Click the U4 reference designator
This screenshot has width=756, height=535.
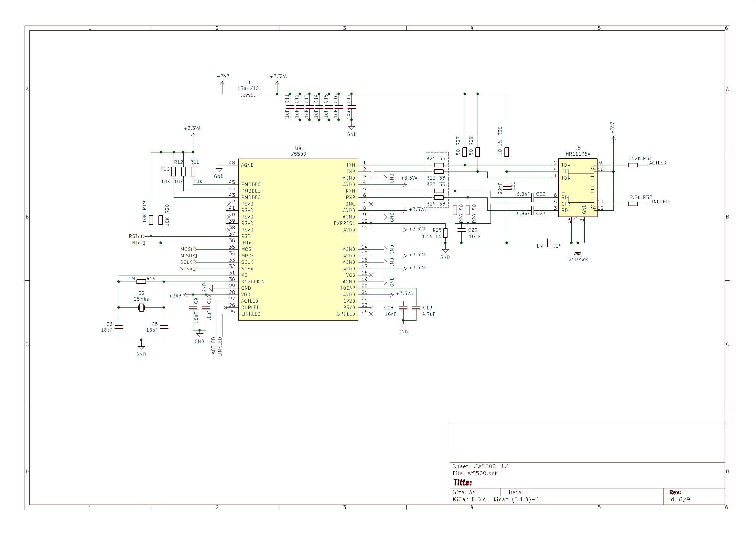[298, 148]
